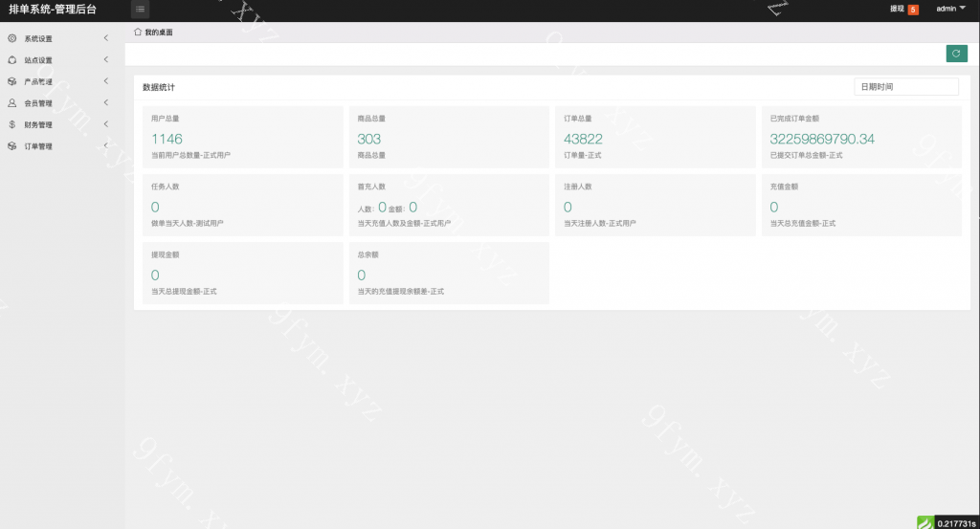Click the 订单管理 cube icon
The width and height of the screenshot is (980, 529).
click(11, 146)
